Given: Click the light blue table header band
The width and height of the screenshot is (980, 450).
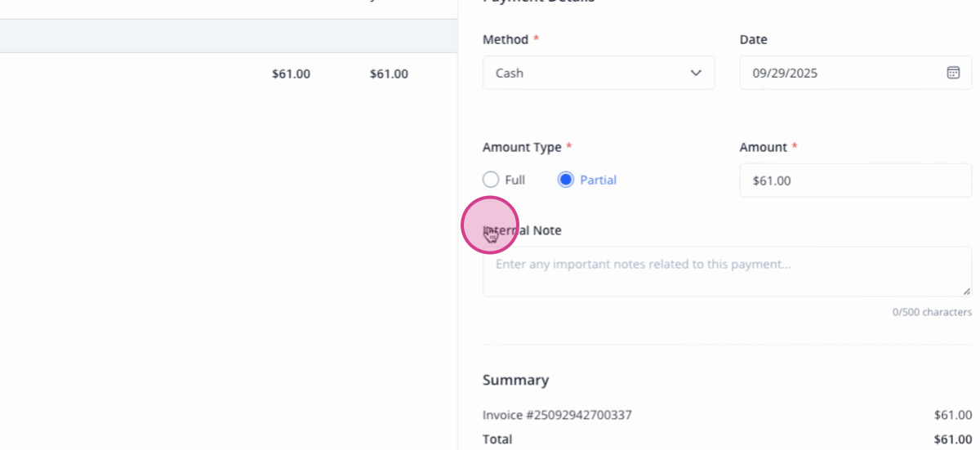Looking at the screenshot, I should pyautogui.click(x=229, y=36).
